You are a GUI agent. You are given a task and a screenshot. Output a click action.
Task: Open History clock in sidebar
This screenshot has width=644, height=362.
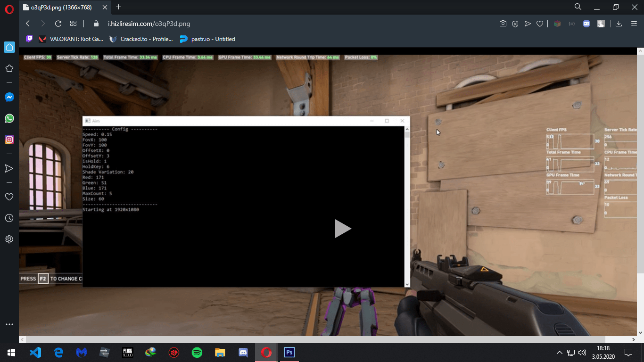point(9,218)
